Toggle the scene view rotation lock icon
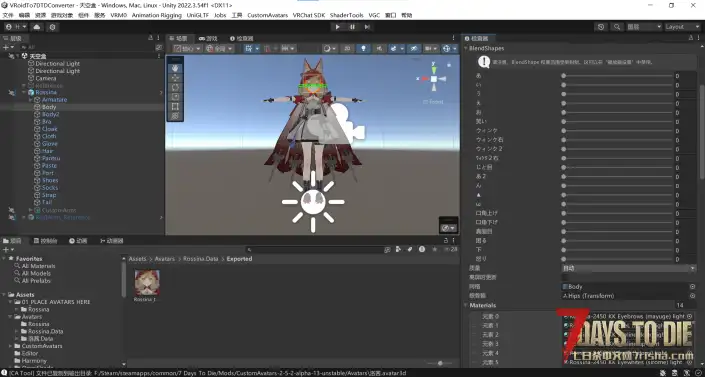 tap(449, 65)
